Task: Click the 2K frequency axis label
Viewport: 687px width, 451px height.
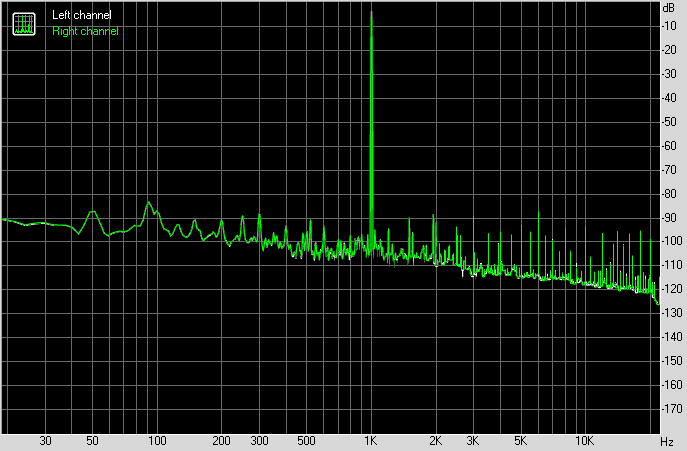Action: 435,441
